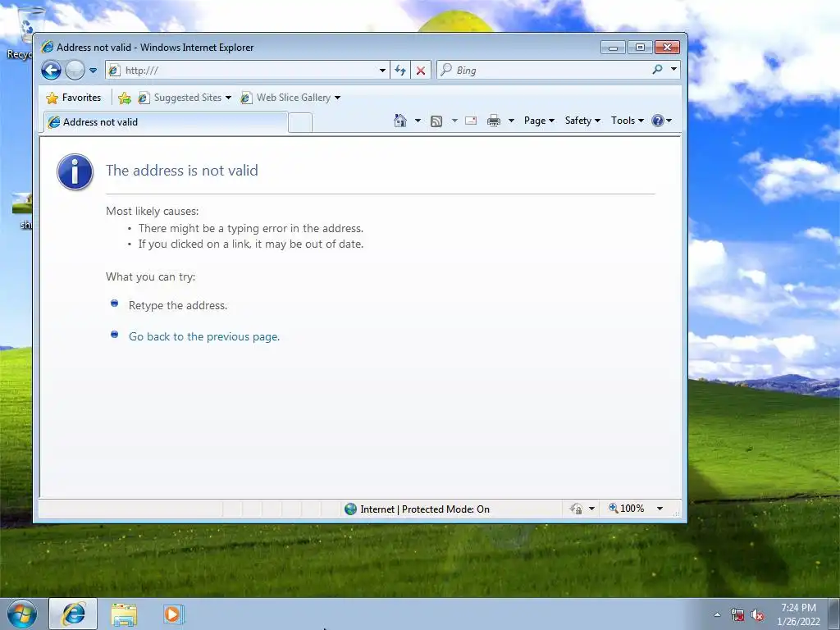Click the Internet zone globe icon
This screenshot has height=630, width=840.
click(x=350, y=509)
